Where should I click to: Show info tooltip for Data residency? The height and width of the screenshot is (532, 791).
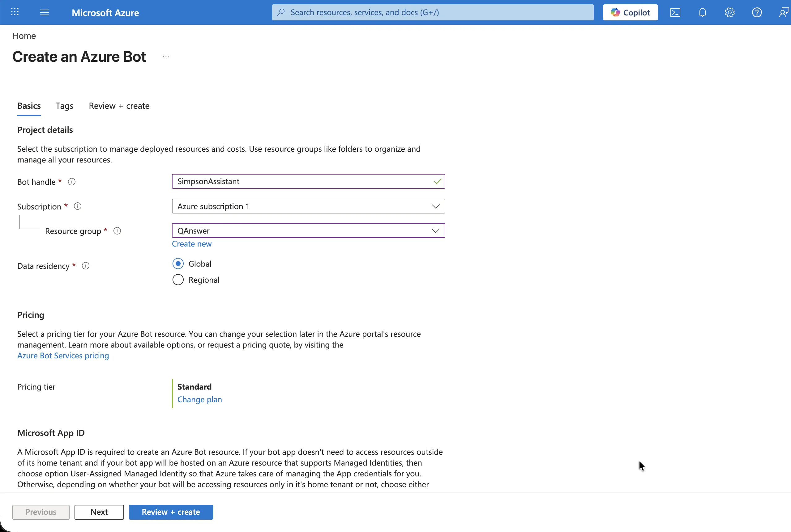point(86,266)
